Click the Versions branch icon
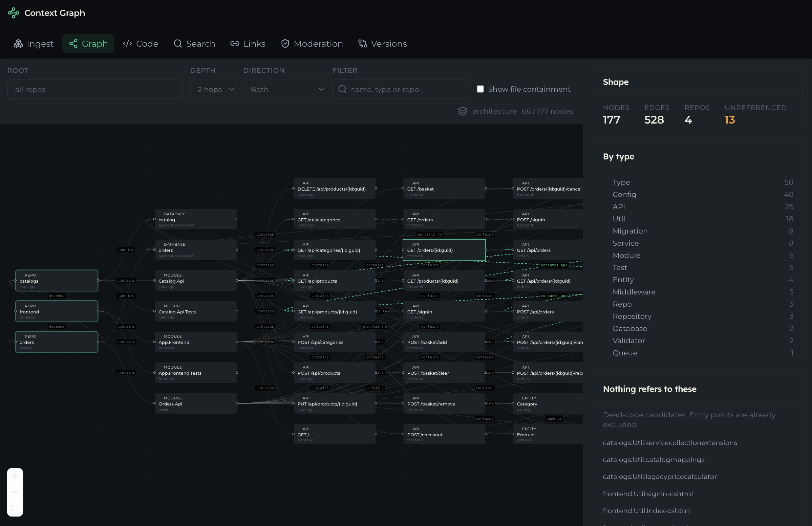The height and width of the screenshot is (526, 812). point(362,44)
